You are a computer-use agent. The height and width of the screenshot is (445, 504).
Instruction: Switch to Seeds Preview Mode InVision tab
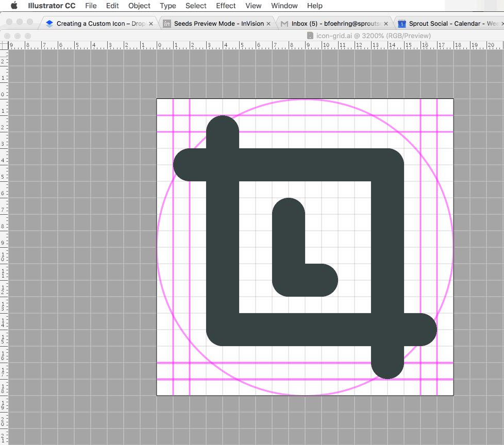(218, 23)
